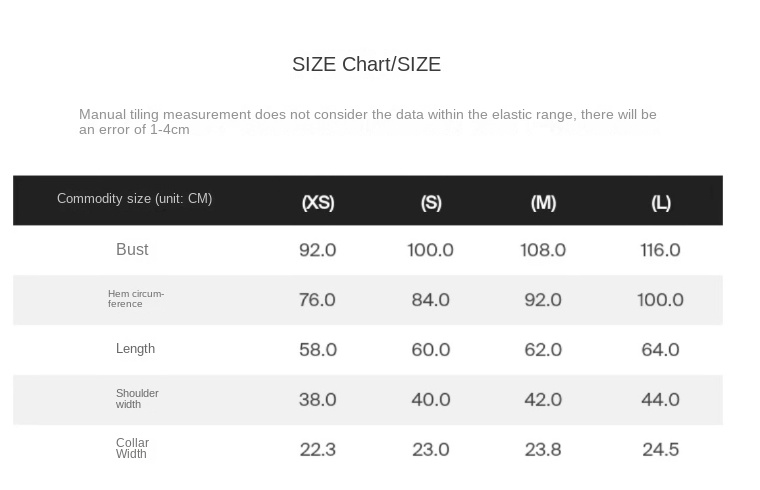Click the (XS) column header

tap(318, 202)
